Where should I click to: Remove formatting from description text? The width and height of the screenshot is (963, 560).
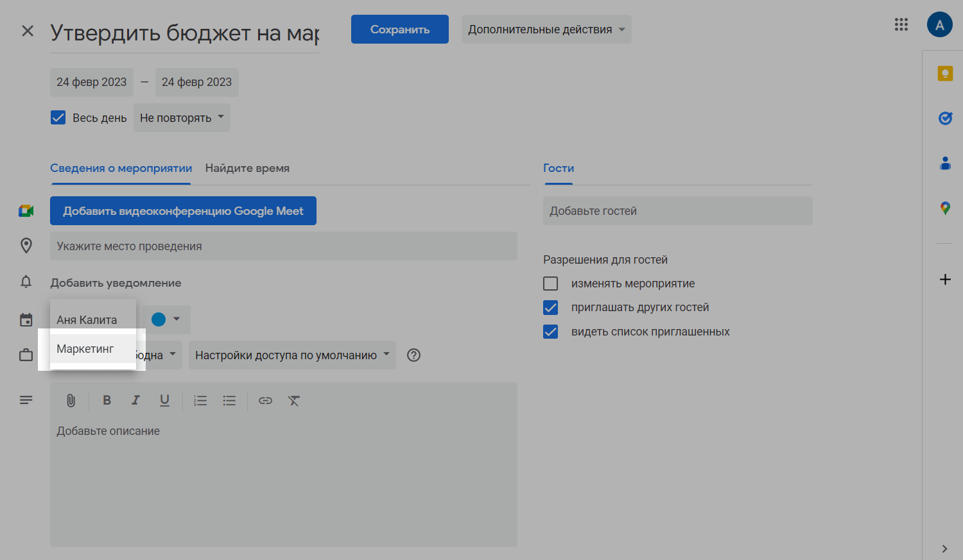click(x=294, y=401)
